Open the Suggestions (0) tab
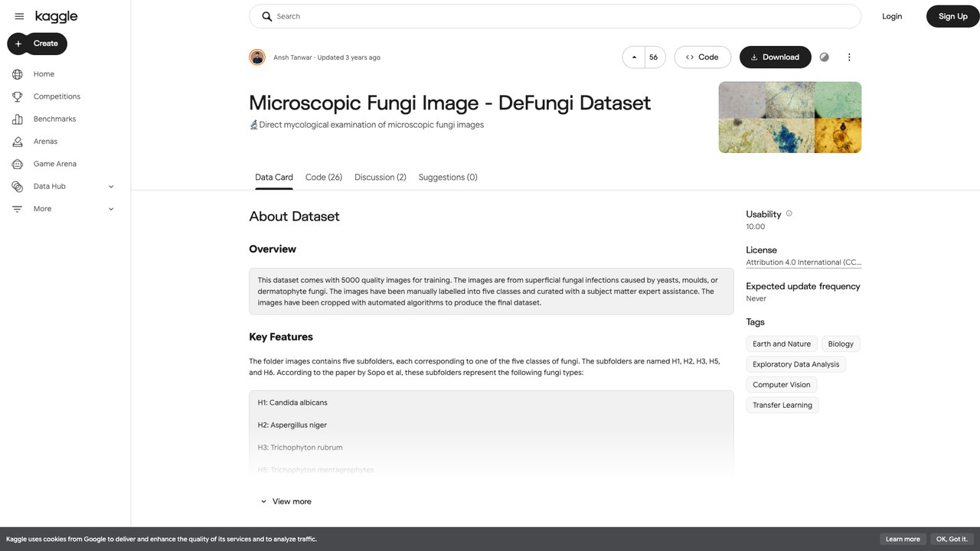 tap(448, 177)
